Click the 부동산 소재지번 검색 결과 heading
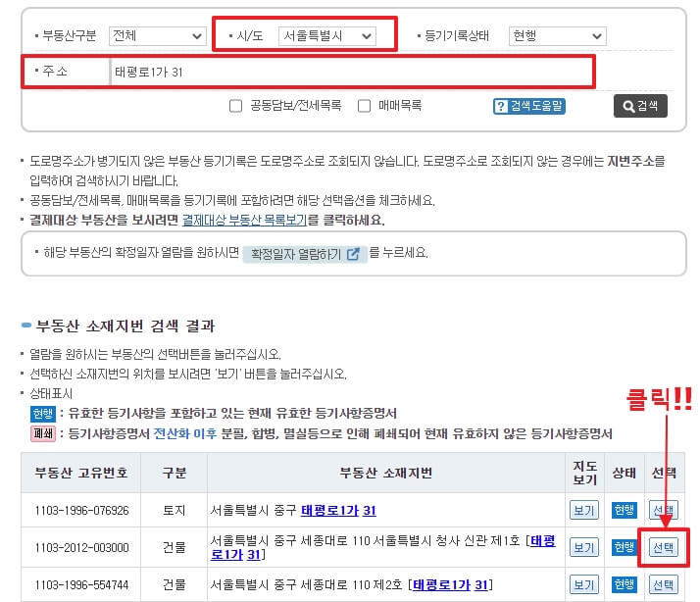 [125, 326]
